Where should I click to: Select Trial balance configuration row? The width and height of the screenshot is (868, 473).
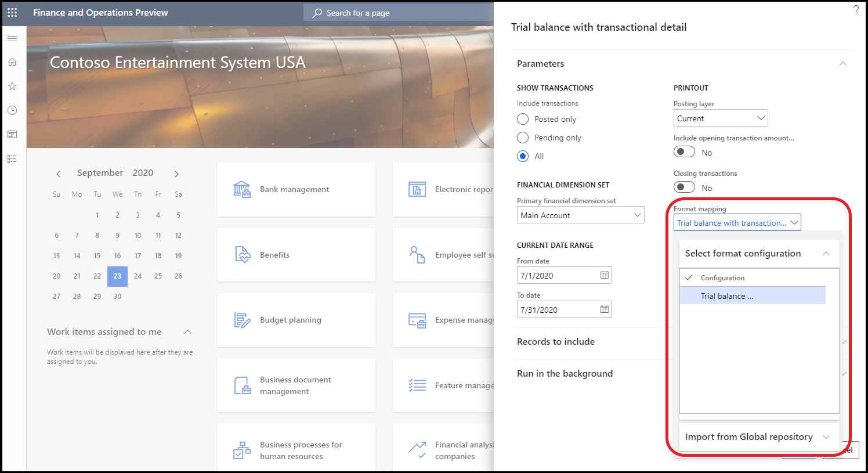pos(753,296)
